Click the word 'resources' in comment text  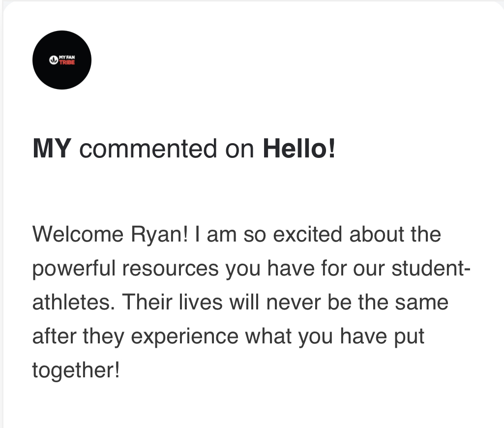coord(170,269)
